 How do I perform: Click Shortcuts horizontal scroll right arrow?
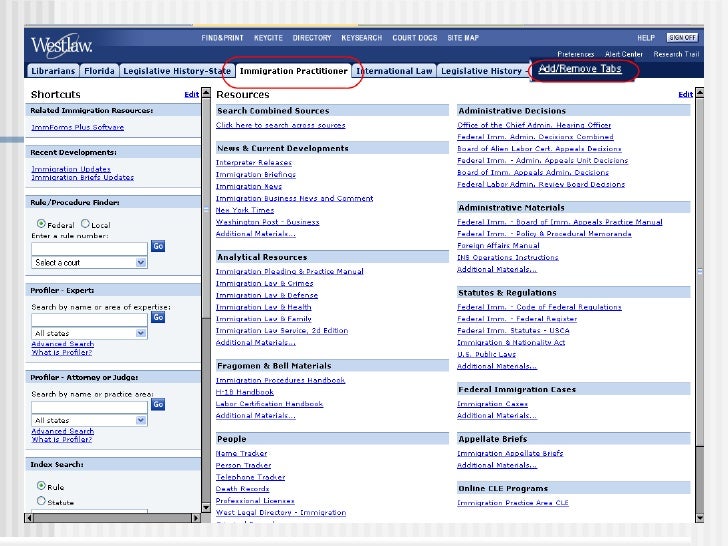click(x=196, y=517)
